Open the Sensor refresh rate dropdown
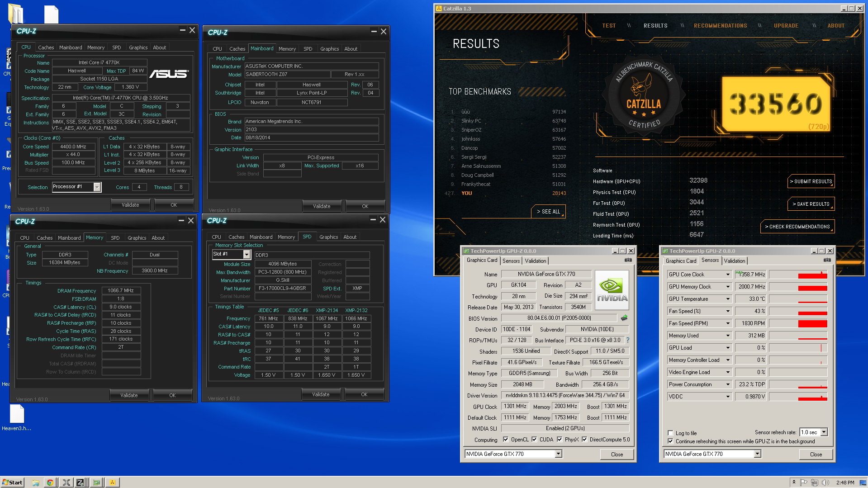 pos(824,432)
